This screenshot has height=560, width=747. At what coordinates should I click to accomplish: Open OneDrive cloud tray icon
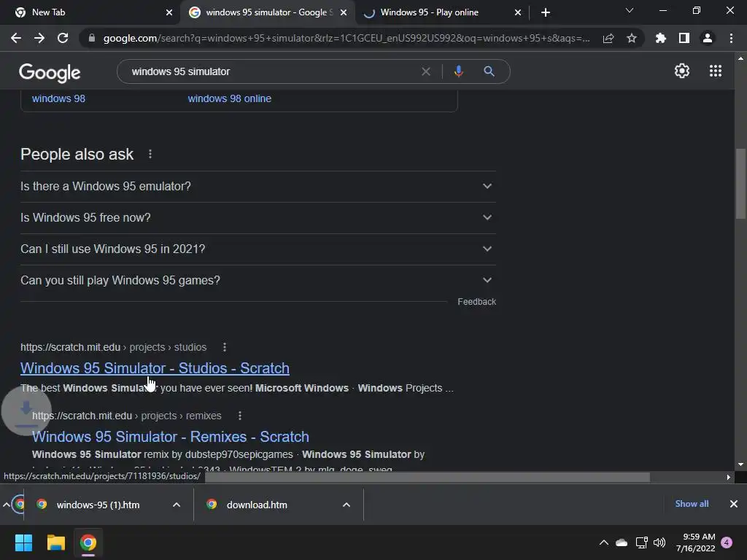click(622, 542)
